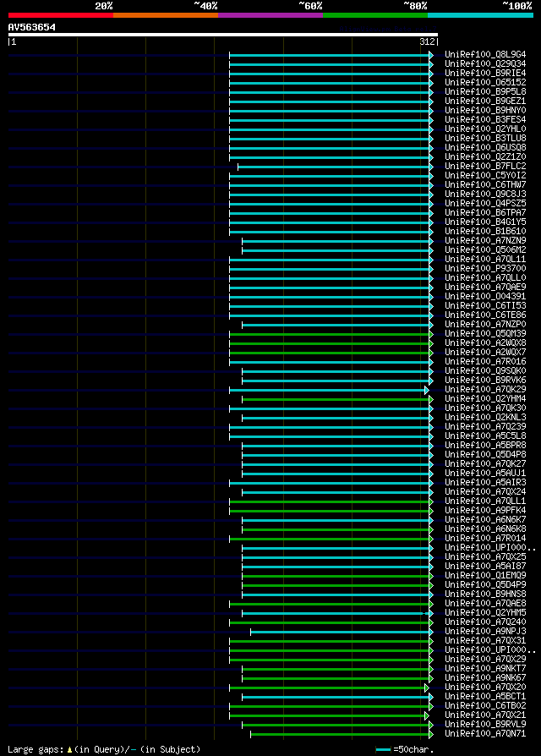Select the UniRef100_A2WQX7 label
Image resolution: width=541 pixels, height=756 pixels.
(x=485, y=353)
